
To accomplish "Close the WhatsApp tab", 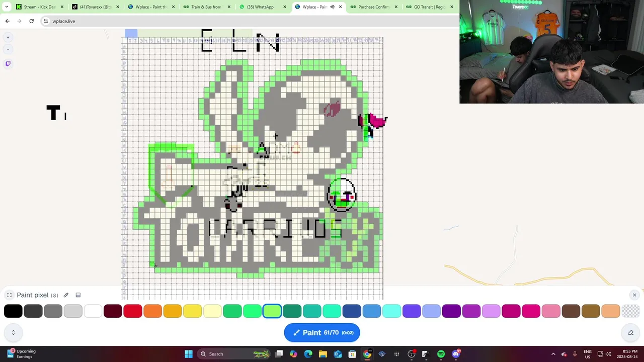I will click(x=284, y=7).
